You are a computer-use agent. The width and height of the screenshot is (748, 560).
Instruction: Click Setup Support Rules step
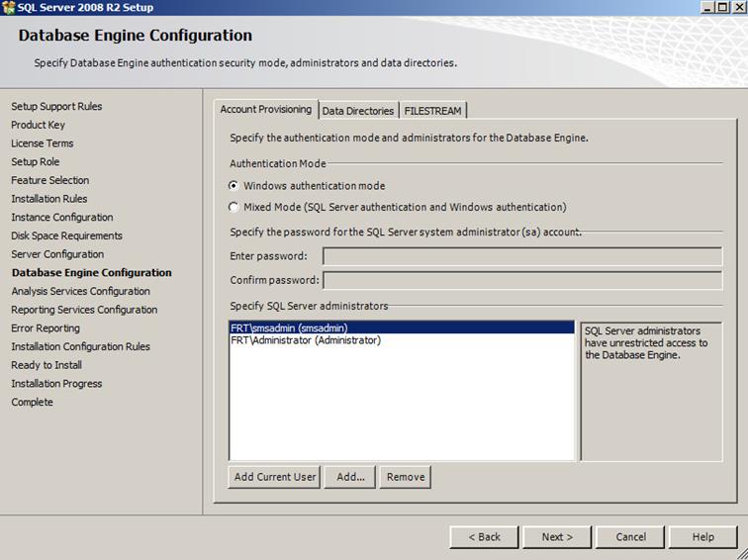[x=56, y=107]
